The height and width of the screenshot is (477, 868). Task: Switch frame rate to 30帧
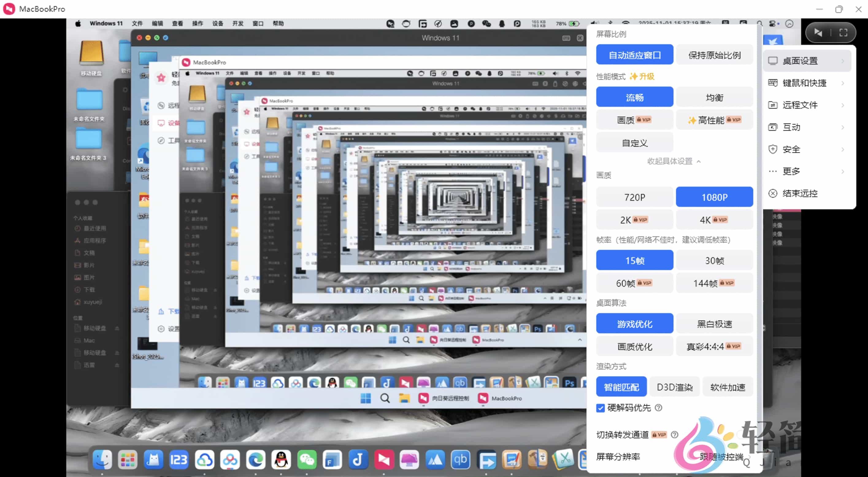point(714,261)
